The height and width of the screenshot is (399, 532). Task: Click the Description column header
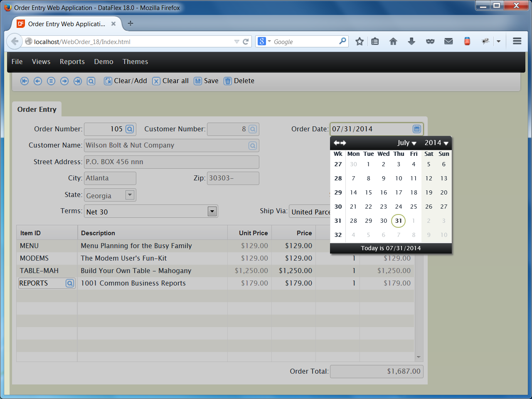tap(153, 233)
